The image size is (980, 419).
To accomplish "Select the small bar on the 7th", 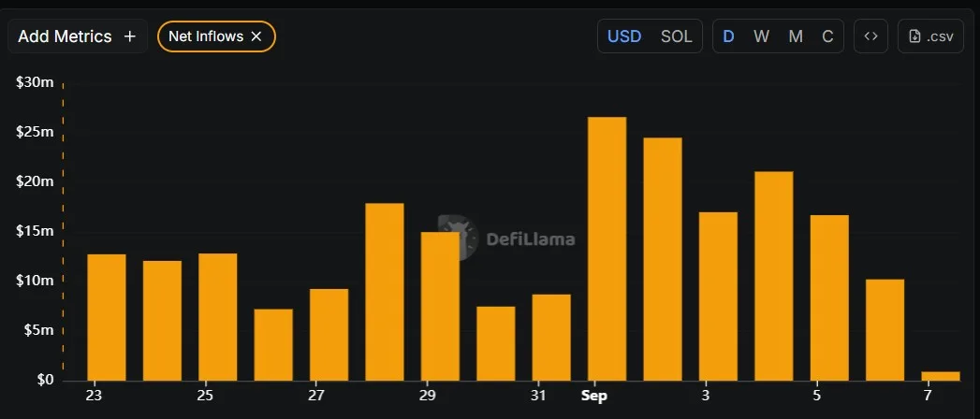I will (x=941, y=376).
